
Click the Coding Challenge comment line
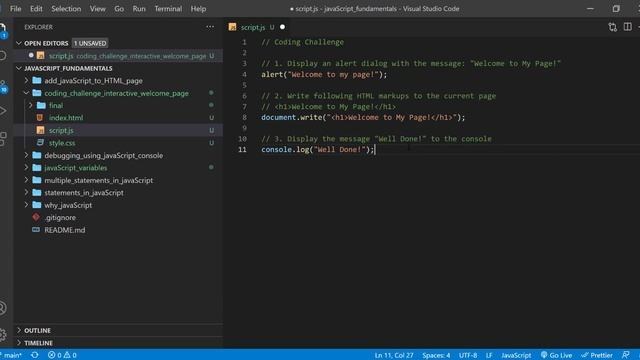coord(302,42)
